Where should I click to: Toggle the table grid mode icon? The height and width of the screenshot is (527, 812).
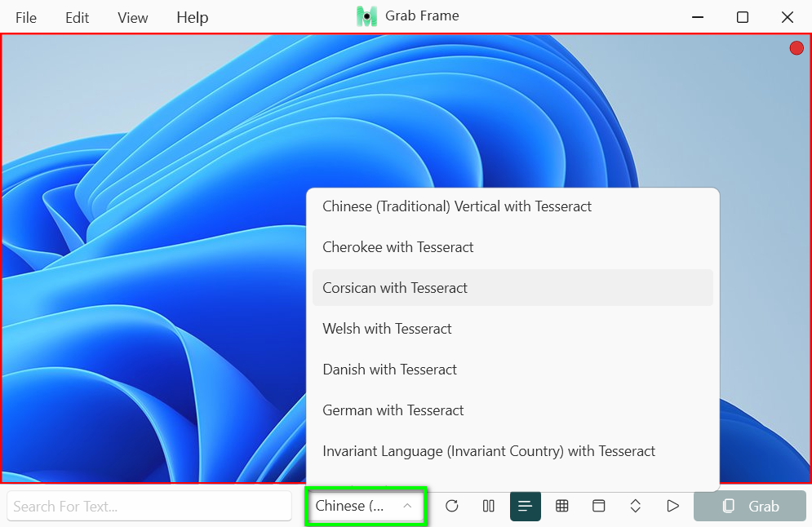562,506
